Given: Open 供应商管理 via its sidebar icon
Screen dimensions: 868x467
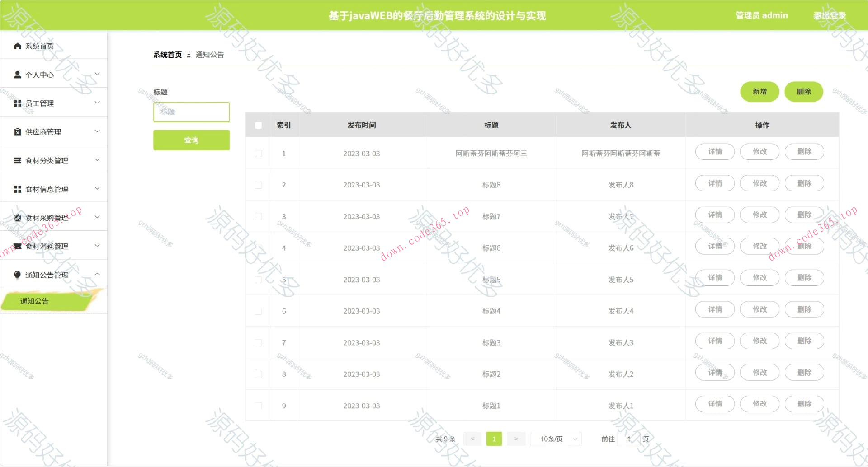Looking at the screenshot, I should click(17, 131).
